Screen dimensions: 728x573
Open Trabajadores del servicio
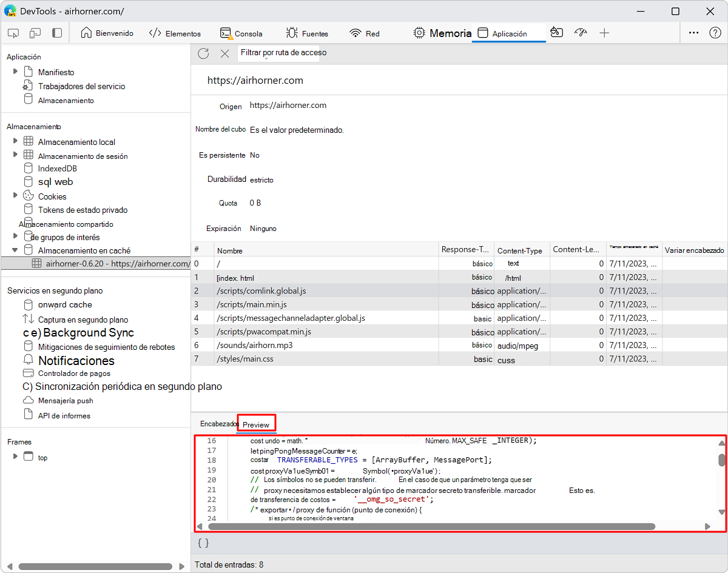click(x=81, y=86)
